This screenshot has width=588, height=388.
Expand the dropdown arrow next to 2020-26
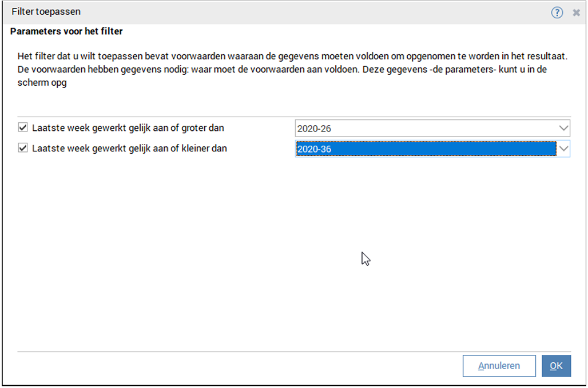point(563,128)
